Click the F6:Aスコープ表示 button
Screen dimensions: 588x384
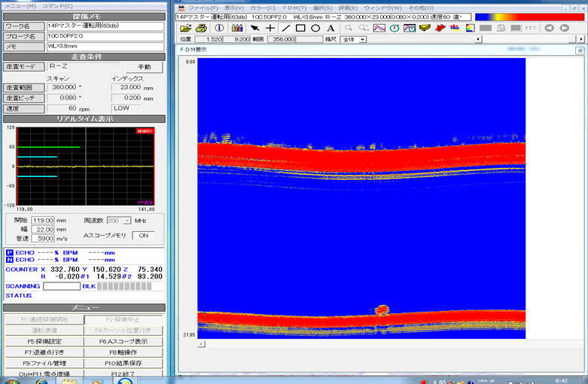click(x=125, y=341)
